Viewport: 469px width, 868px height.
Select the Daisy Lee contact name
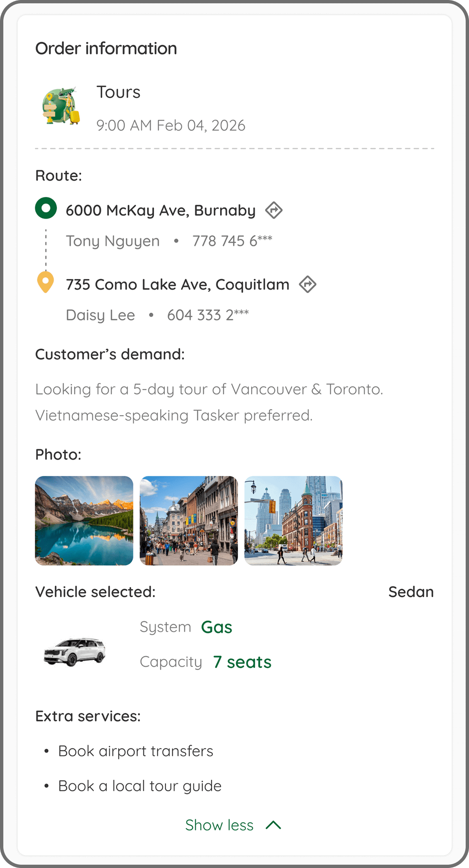click(x=101, y=315)
